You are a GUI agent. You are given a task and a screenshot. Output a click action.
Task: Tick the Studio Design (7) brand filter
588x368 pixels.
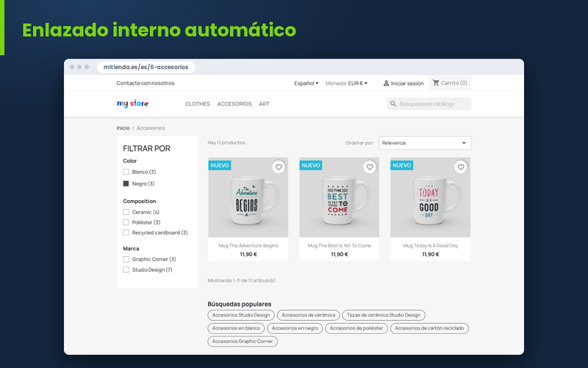[126, 269]
